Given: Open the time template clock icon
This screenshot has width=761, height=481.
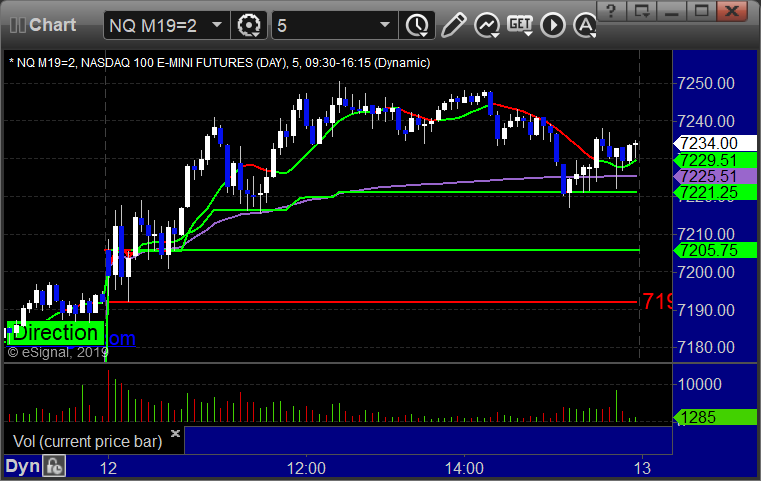Looking at the screenshot, I should 417,25.
